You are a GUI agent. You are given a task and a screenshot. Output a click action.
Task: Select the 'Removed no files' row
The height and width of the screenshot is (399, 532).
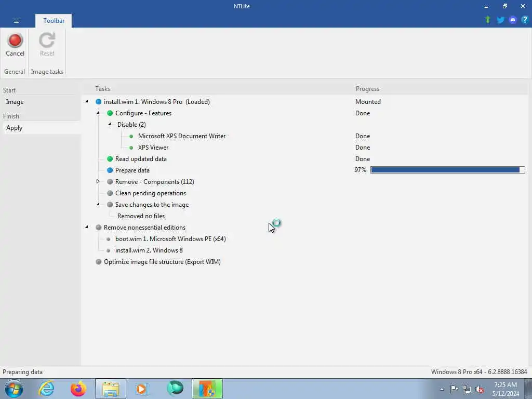(141, 216)
